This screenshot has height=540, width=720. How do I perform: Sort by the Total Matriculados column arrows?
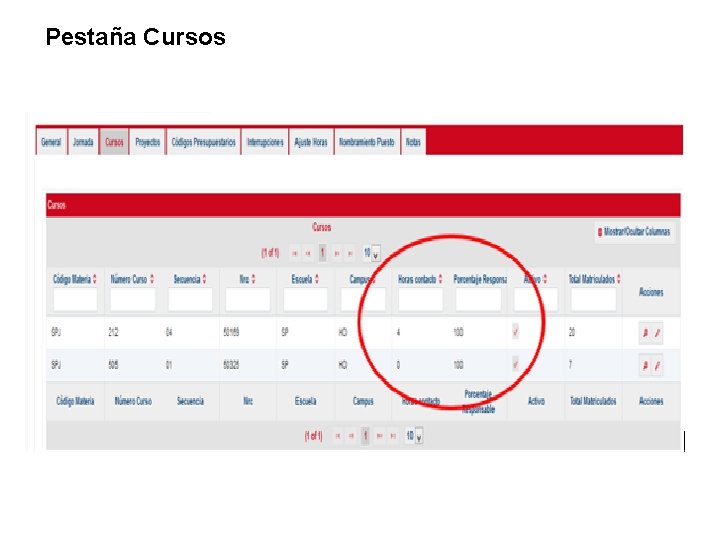(x=619, y=279)
